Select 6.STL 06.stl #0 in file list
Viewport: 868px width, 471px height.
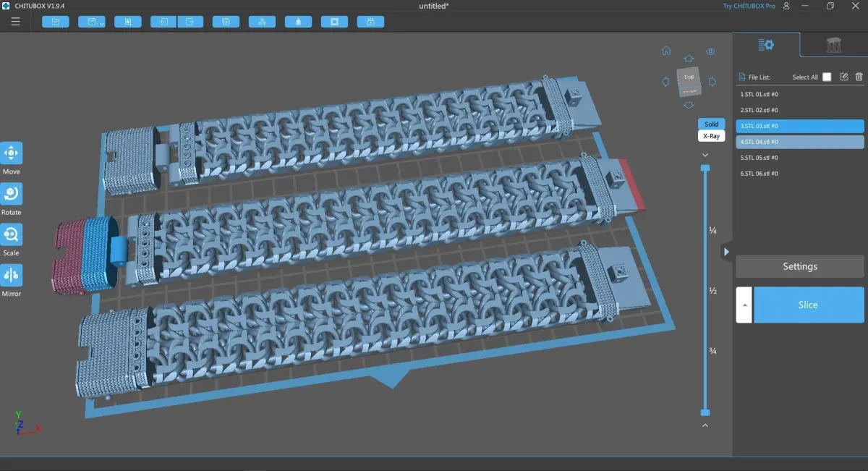(x=800, y=174)
